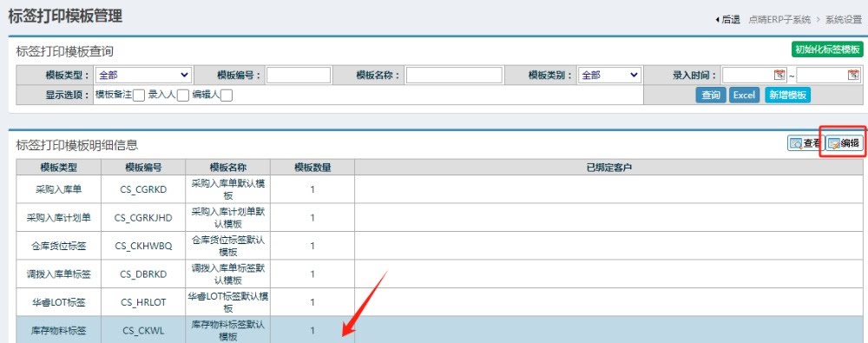Sort by the 模板类型 column header
Viewport: 868px width, 343px height.
point(59,168)
